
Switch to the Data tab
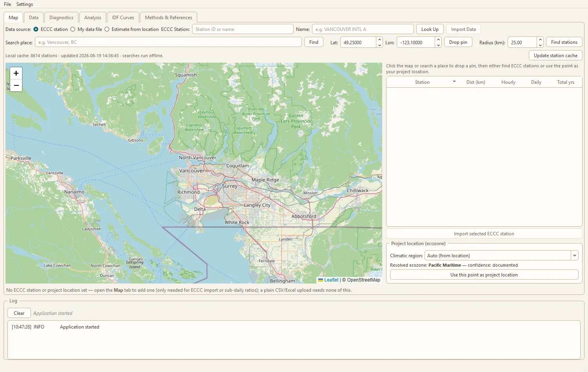click(x=34, y=18)
